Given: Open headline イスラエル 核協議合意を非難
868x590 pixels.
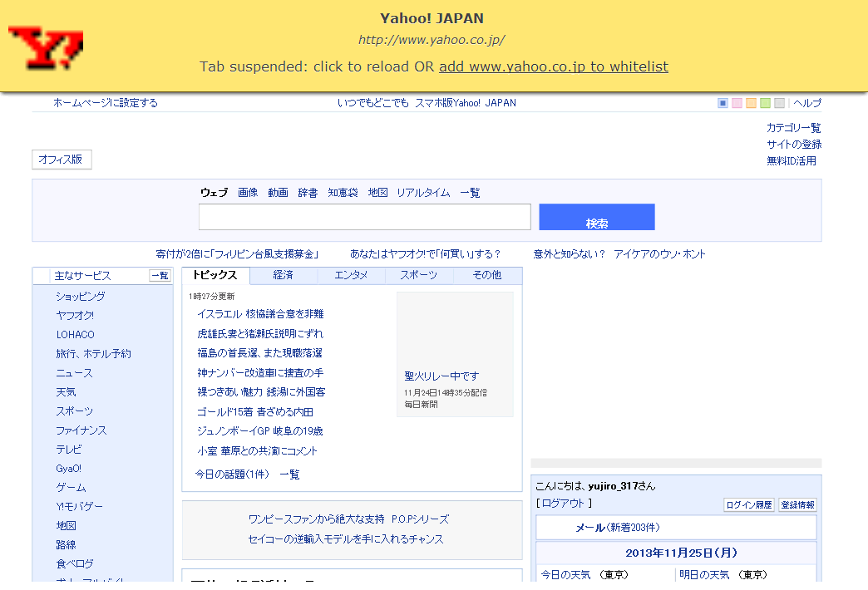Looking at the screenshot, I should coord(261,314).
